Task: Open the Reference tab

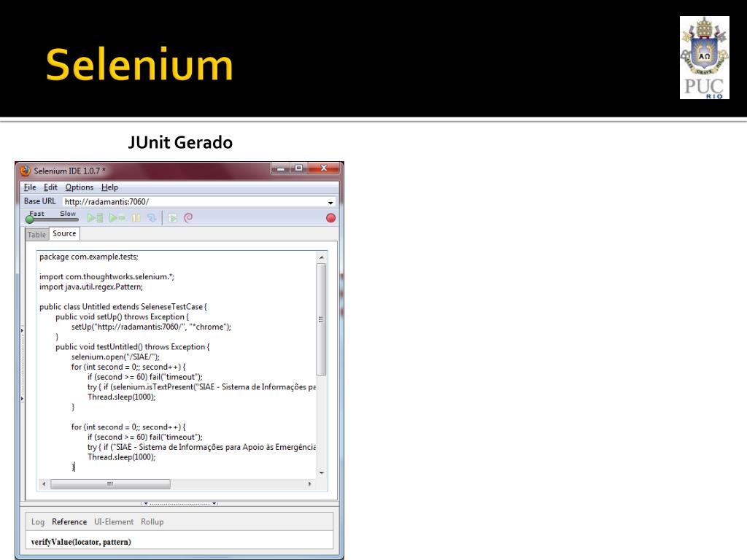Action: click(69, 522)
